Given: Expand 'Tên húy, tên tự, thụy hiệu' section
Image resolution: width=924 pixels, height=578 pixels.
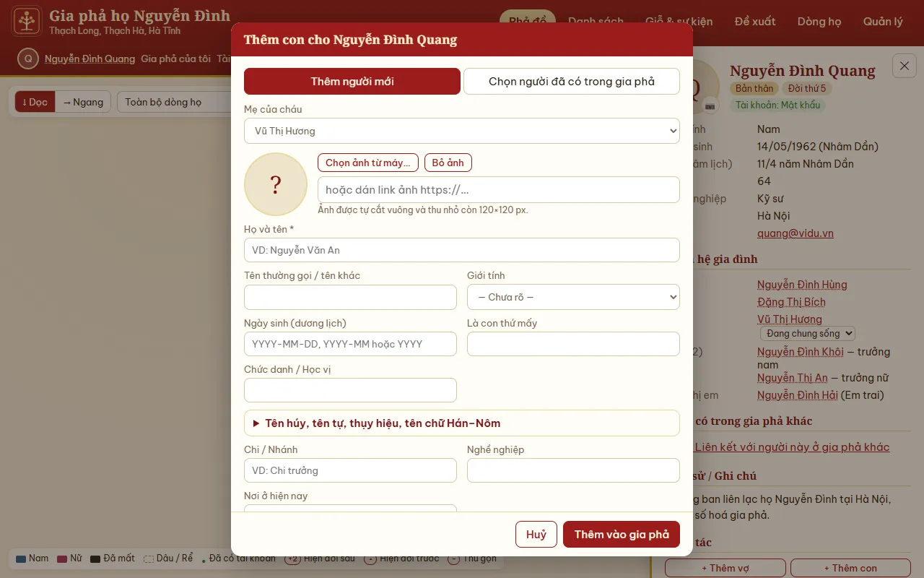Looking at the screenshot, I should click(x=462, y=423).
